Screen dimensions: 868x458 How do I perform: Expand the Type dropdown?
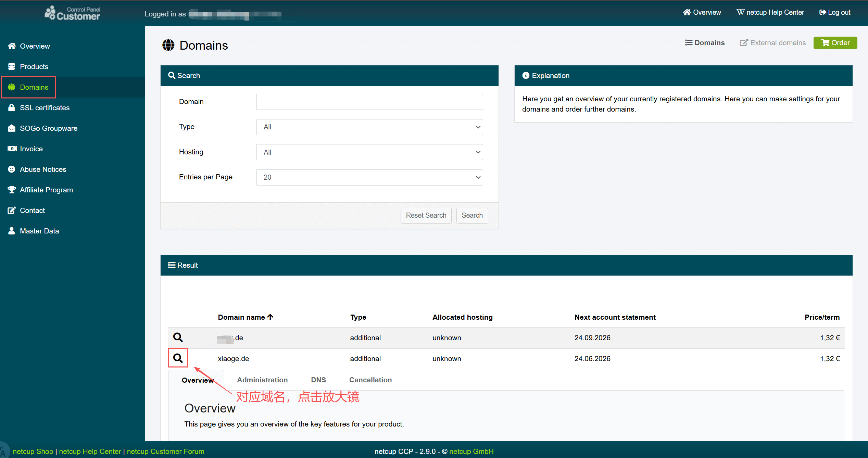[x=369, y=127]
